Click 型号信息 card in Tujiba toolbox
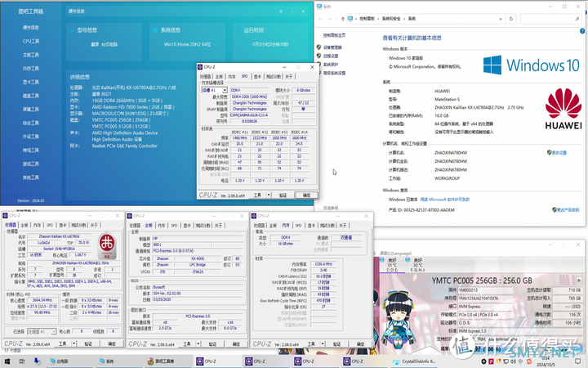The image size is (588, 368). click(104, 42)
